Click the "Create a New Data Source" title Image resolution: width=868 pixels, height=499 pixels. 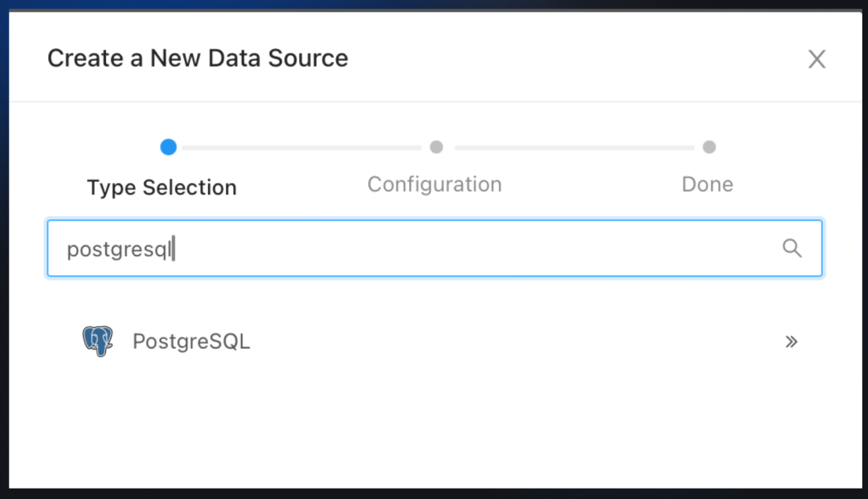(198, 58)
